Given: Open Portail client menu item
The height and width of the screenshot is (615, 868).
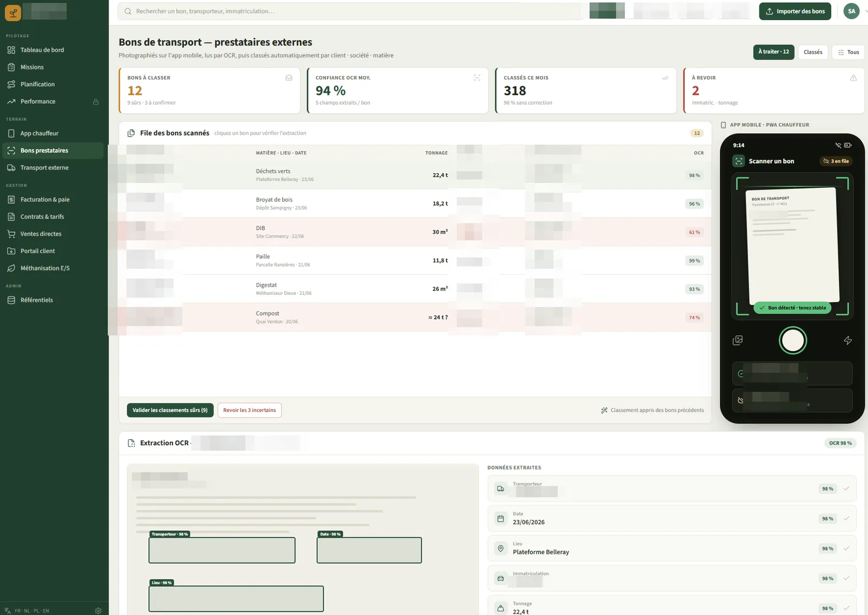Looking at the screenshot, I should point(53,251).
